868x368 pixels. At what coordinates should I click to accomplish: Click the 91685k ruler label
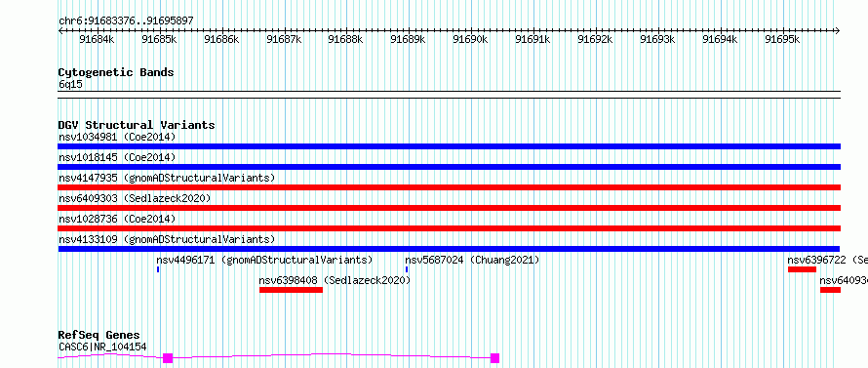click(x=159, y=39)
